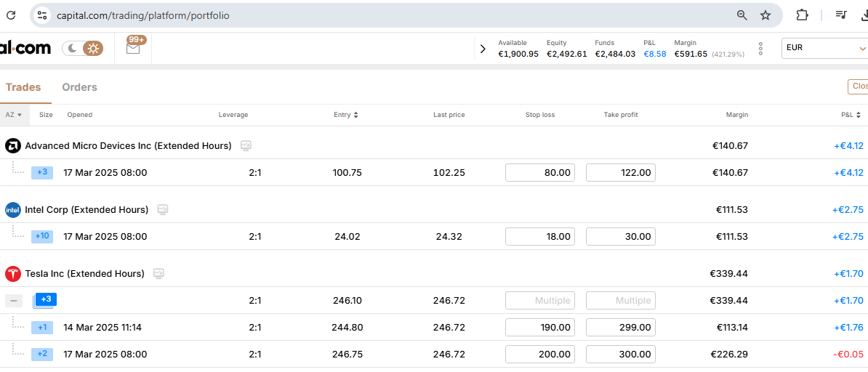Expand account summary with chevron arrow
Image resolution: width=868 pixels, height=372 pixels.
coord(483,49)
